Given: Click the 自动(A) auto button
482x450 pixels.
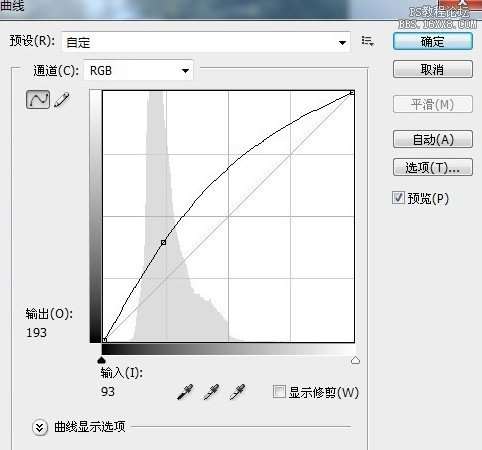Looking at the screenshot, I should click(x=433, y=139).
